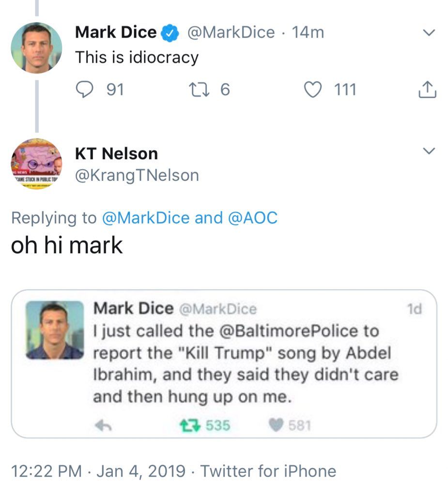Open the @KrangTNelson handle
The image size is (448, 496).
pos(137,175)
